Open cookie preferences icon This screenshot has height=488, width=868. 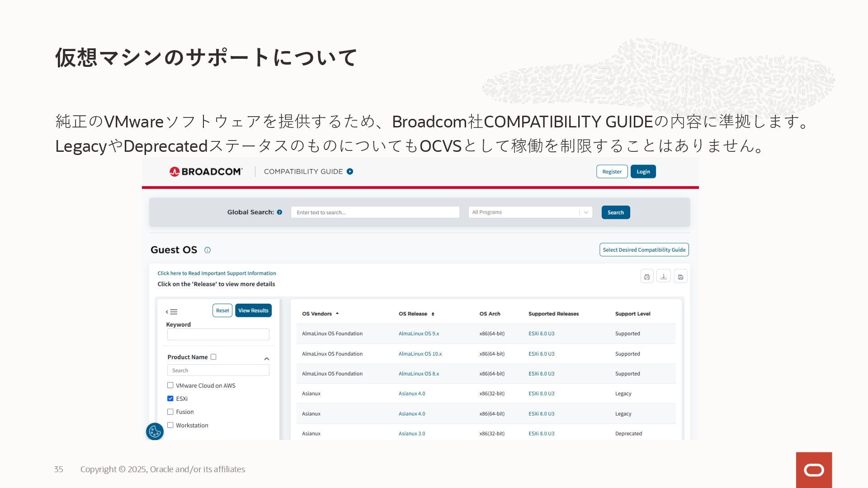[155, 432]
